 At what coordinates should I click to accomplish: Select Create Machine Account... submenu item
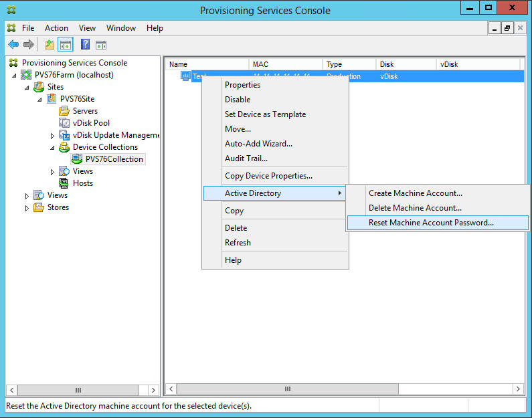coord(438,193)
